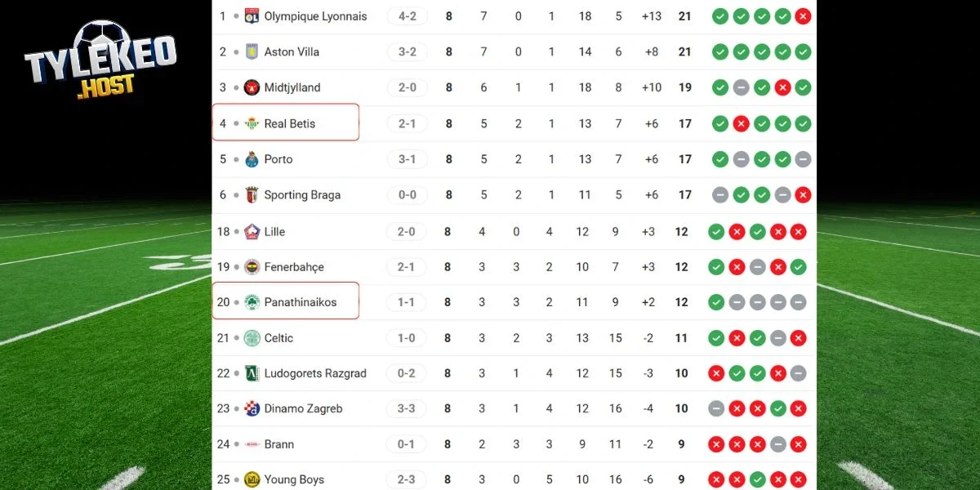Select the Fenerbahçe club crest

253,266
